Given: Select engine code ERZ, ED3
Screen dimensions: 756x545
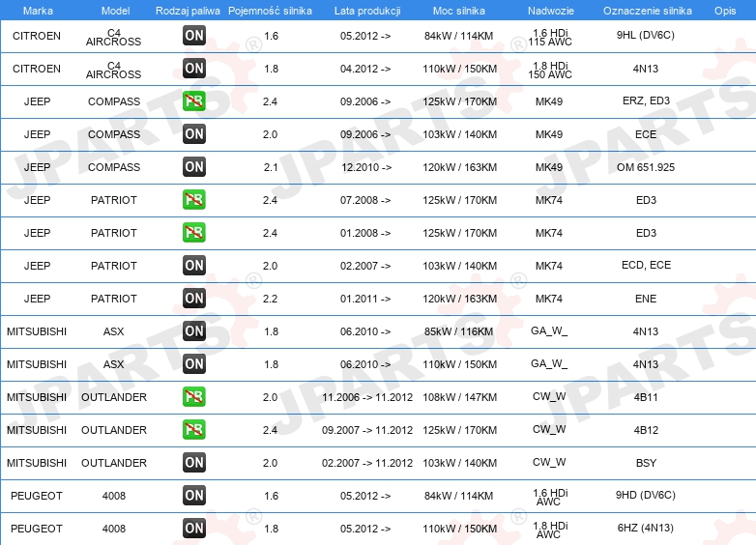Looking at the screenshot, I should (646, 100).
